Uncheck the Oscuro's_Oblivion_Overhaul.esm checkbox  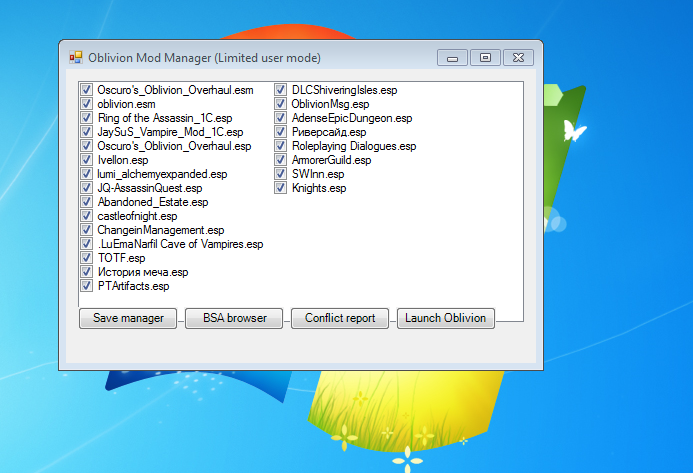click(x=86, y=90)
